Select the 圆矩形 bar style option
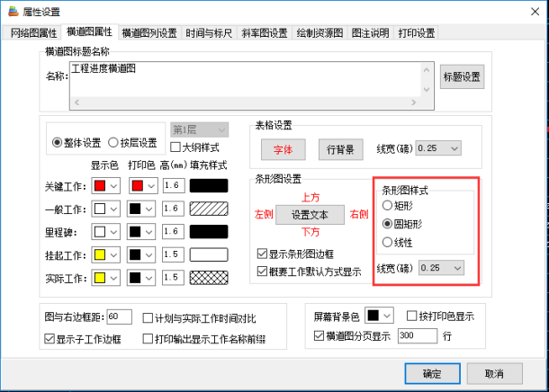 pyautogui.click(x=389, y=223)
